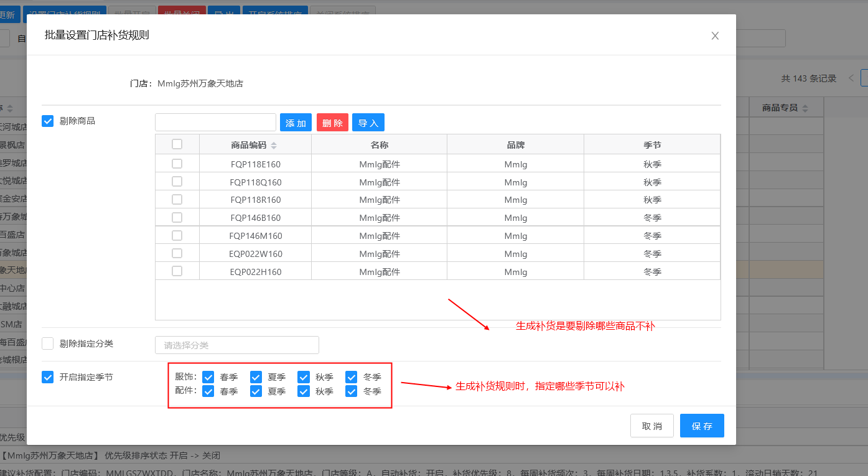Cancel with the 取消 button
The width and height of the screenshot is (868, 476).
(x=651, y=426)
